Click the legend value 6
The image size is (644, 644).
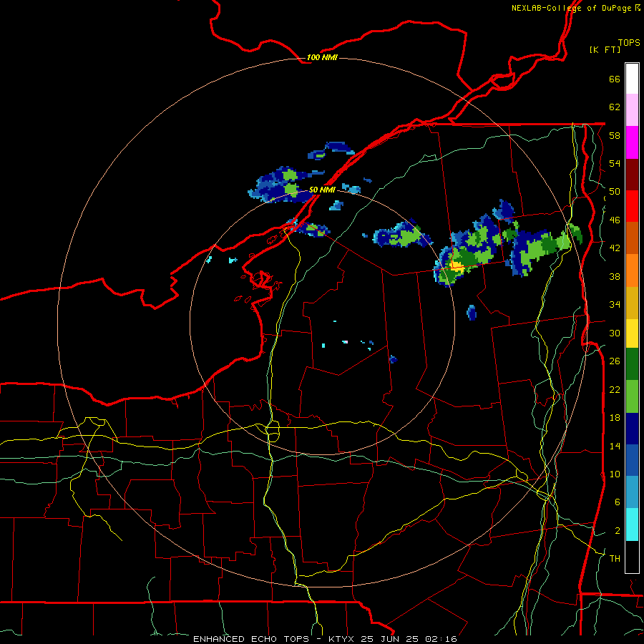point(617,502)
